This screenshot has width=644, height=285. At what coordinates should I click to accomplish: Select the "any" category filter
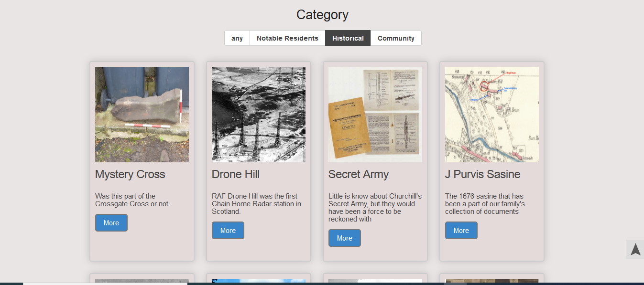(x=237, y=38)
